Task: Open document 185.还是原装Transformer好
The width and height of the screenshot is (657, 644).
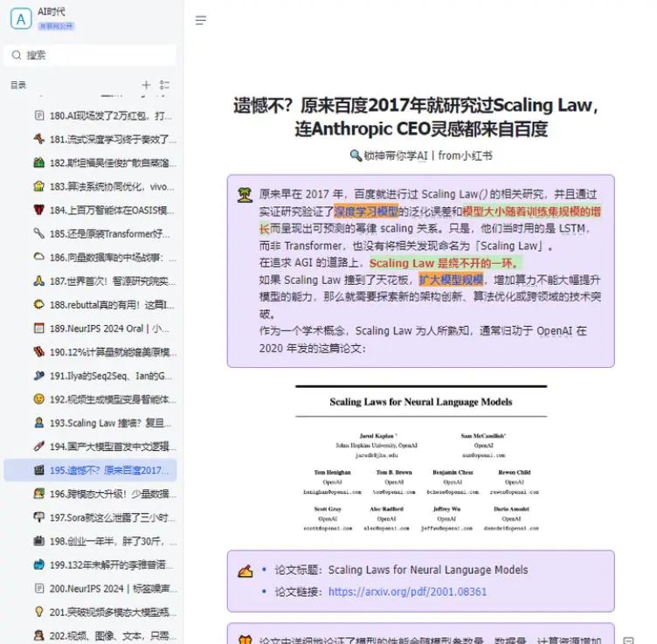Action: tap(90, 233)
